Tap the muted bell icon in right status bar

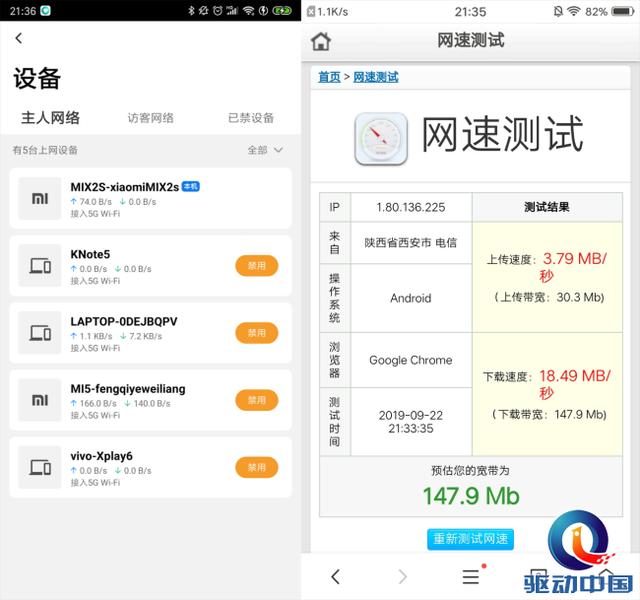[x=558, y=11]
